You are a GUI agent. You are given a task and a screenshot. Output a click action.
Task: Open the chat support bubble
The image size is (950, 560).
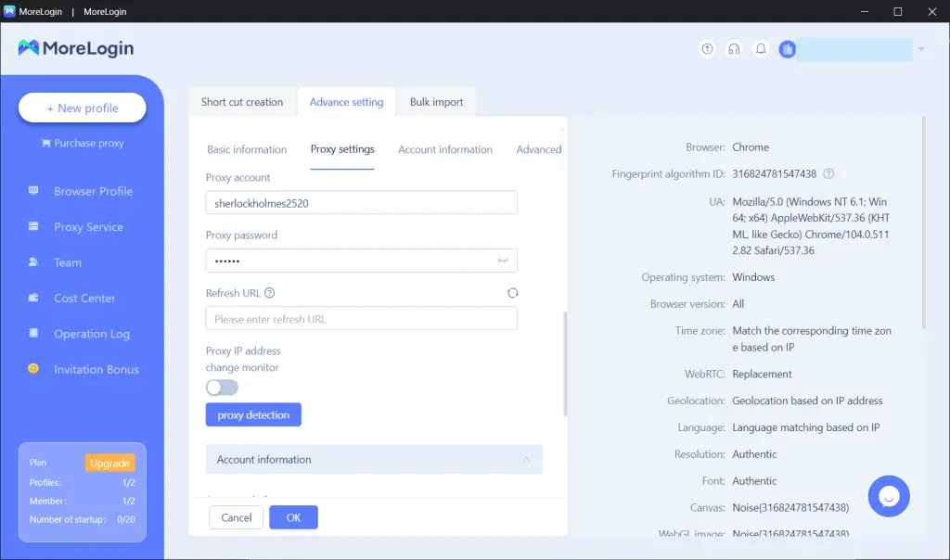pyautogui.click(x=888, y=496)
